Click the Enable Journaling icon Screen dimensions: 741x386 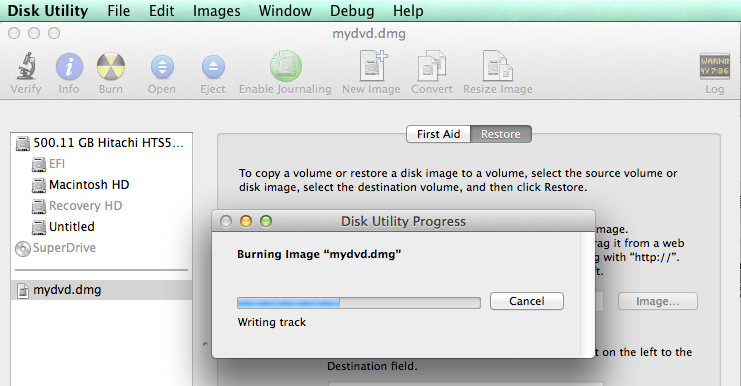[285, 66]
